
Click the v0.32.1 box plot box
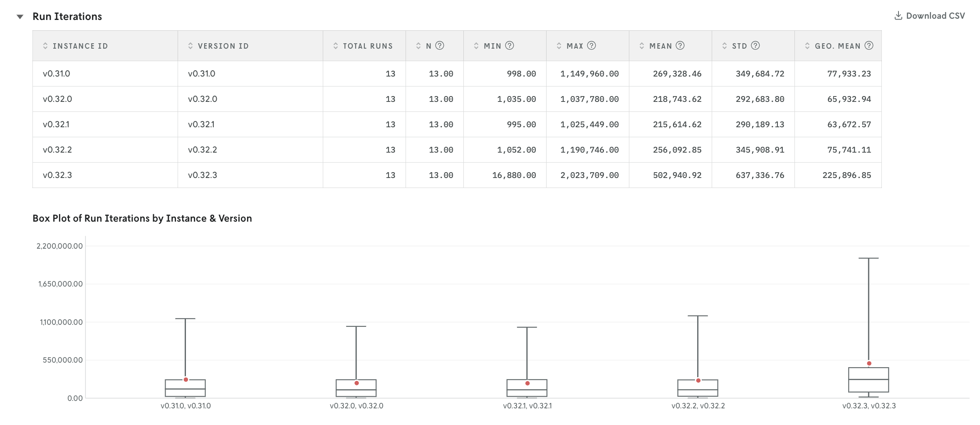click(x=527, y=388)
